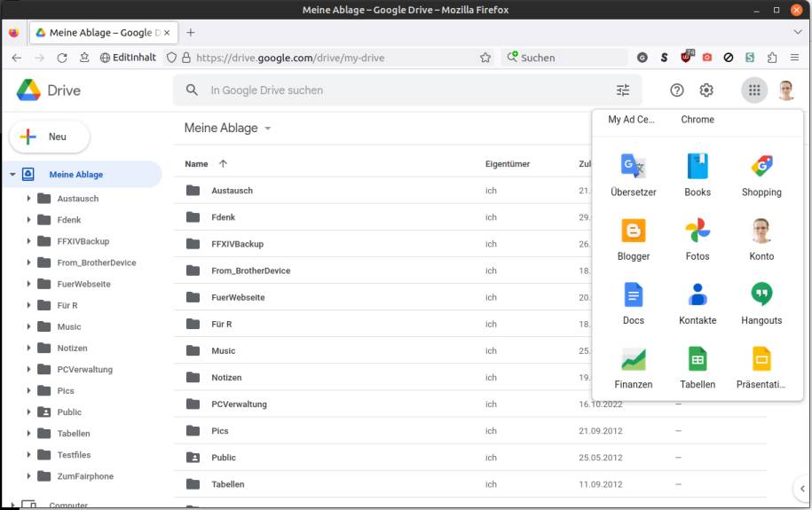Close the Google apps grid launcher
The height and width of the screenshot is (510, 812).
pyautogui.click(x=753, y=90)
